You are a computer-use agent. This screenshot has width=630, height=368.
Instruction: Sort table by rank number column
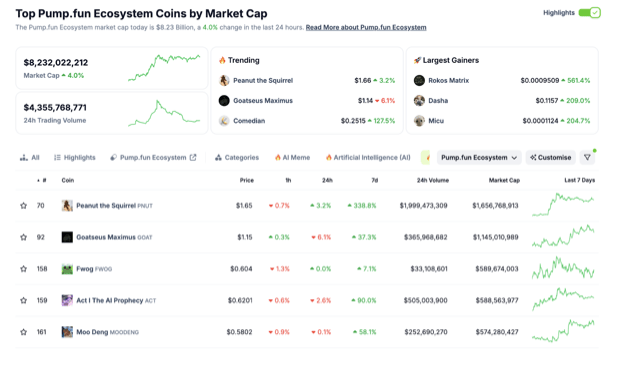tap(42, 180)
